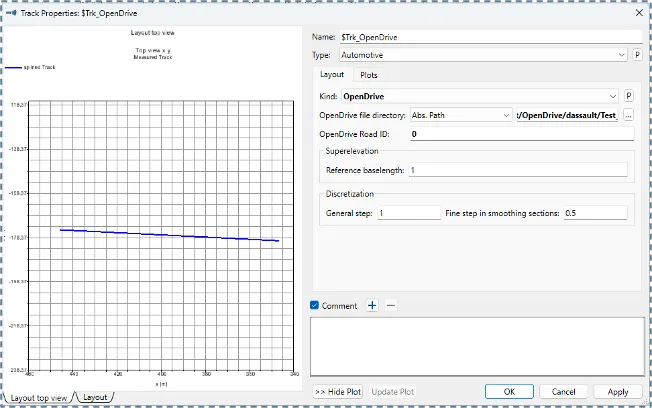Click the P button beside Kind dropdown
This screenshot has width=652, height=408.
(x=628, y=97)
